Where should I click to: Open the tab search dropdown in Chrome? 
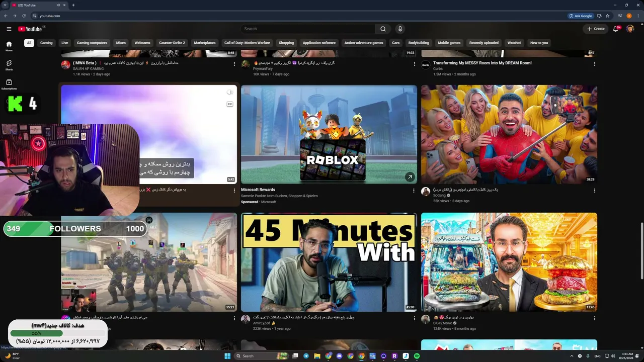point(6,5)
